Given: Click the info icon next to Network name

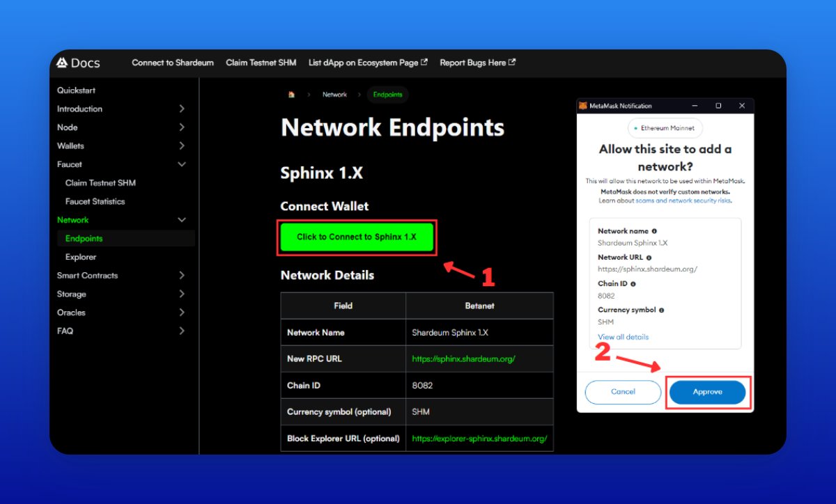Looking at the screenshot, I should coord(654,231).
